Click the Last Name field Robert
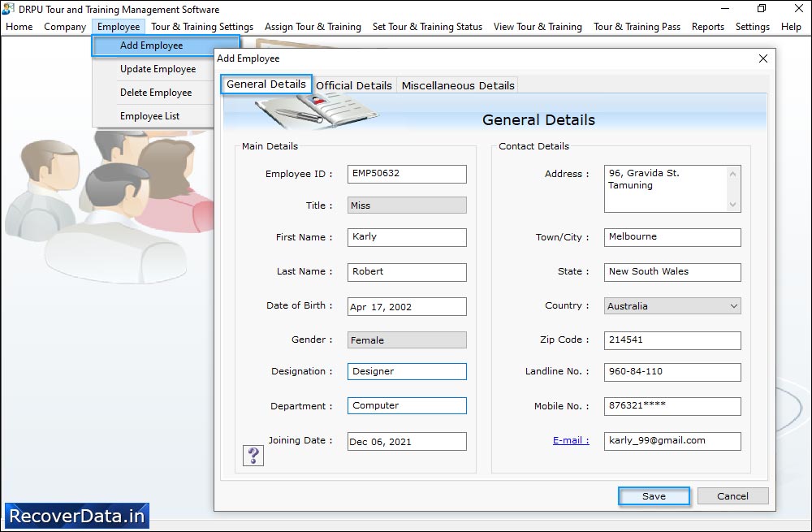Screen dimensions: 812x532 pos(407,272)
